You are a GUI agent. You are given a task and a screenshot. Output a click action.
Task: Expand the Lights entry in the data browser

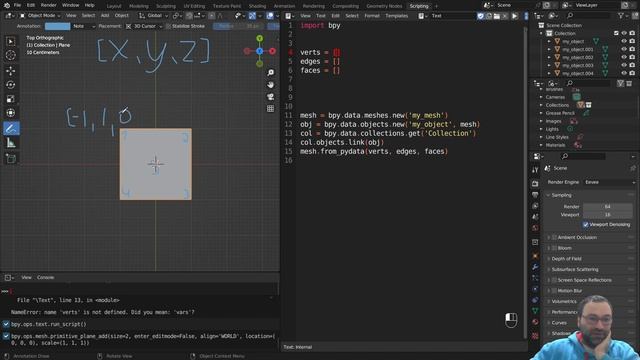click(541, 129)
